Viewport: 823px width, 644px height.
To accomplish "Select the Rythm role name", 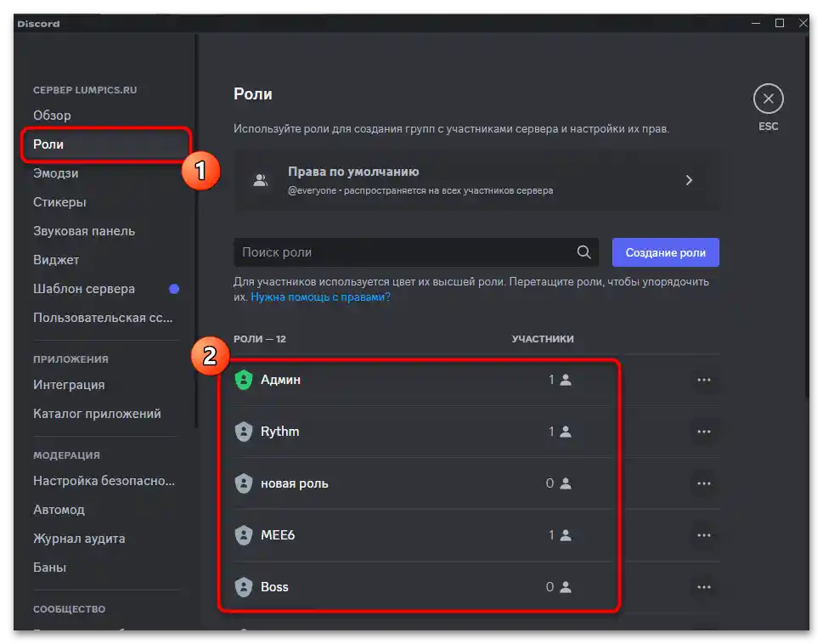I will [279, 432].
